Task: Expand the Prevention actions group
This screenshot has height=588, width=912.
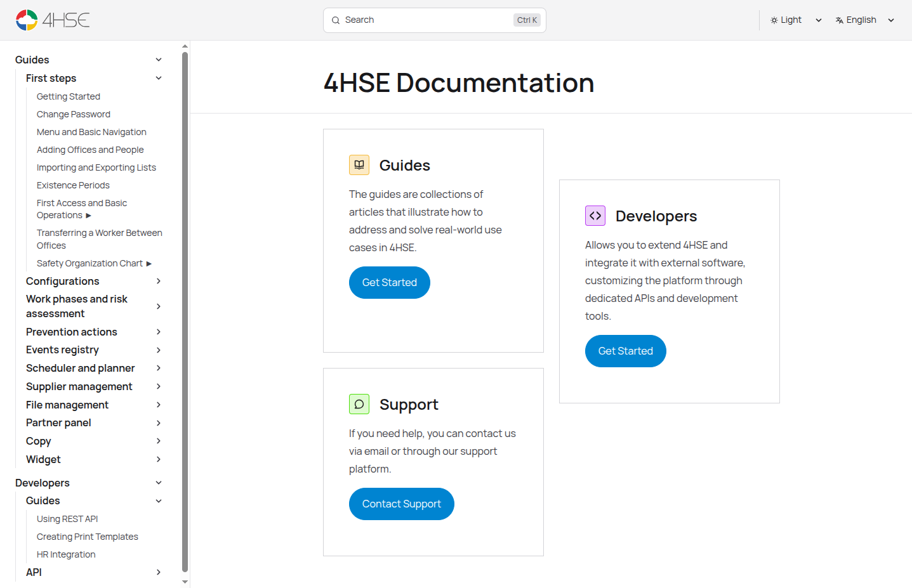Action: (x=95, y=332)
